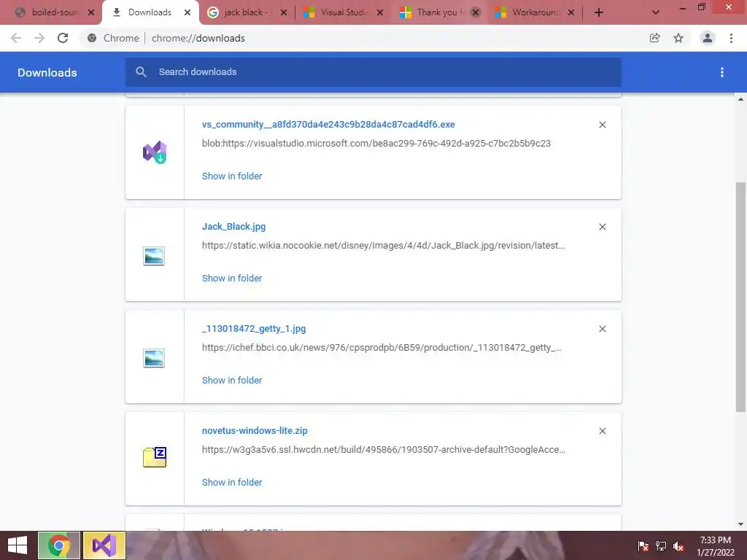The image size is (747, 560).
Task: Open the Jack_Black.jpg file link
Action: pyautogui.click(x=233, y=227)
